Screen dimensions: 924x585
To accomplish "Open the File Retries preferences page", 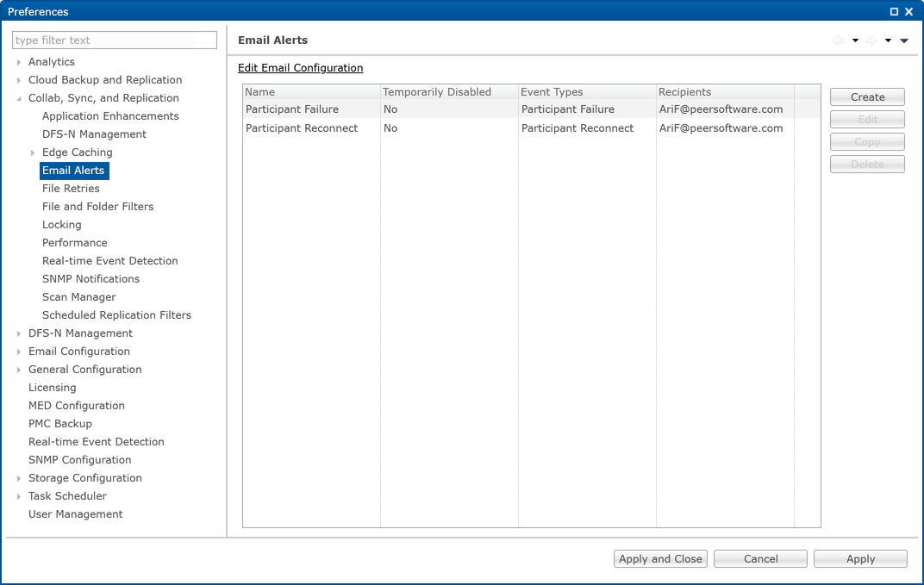I will click(71, 189).
